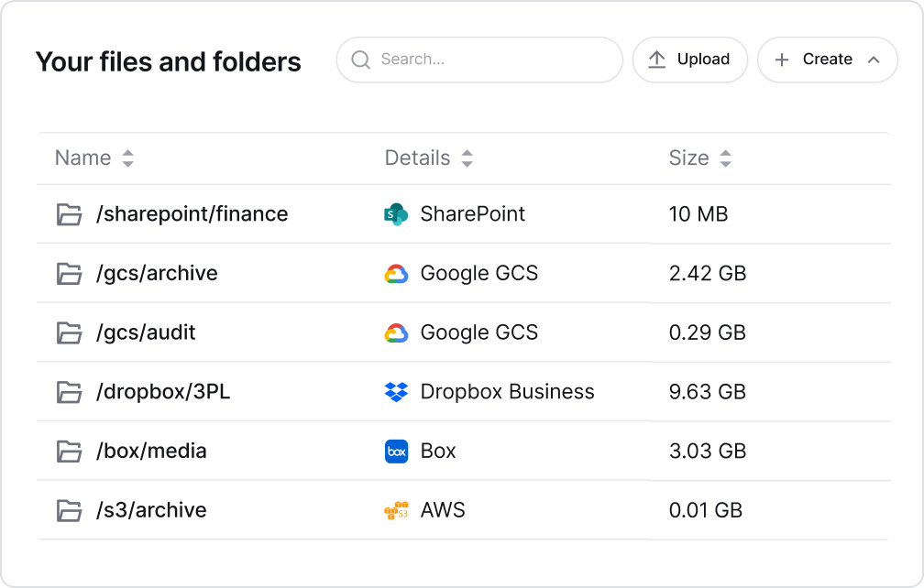Toggle the Name column sort order

[x=127, y=158]
